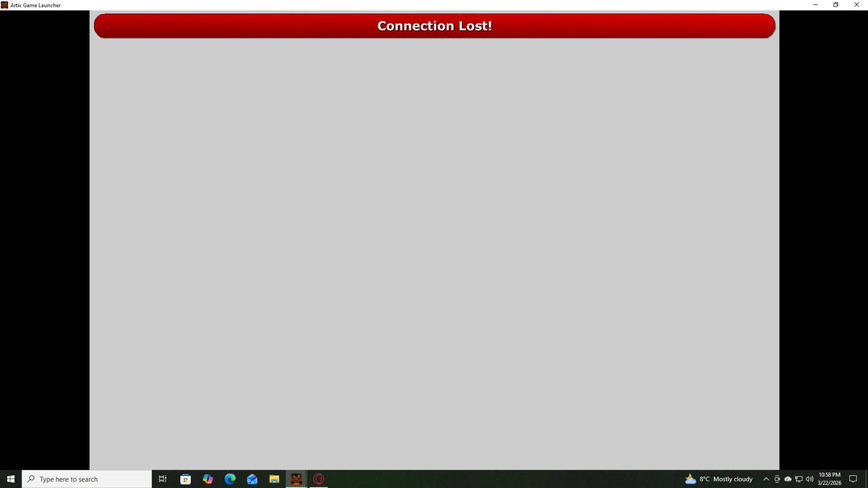
Task: Open the notification action center
Action: coord(853,479)
